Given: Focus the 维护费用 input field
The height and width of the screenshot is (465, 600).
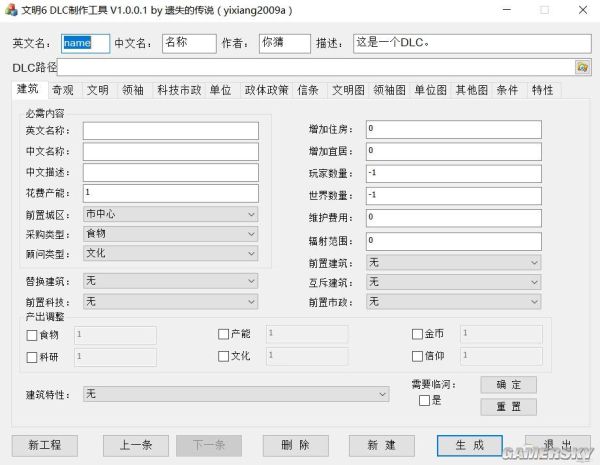Looking at the screenshot, I should (x=454, y=218).
